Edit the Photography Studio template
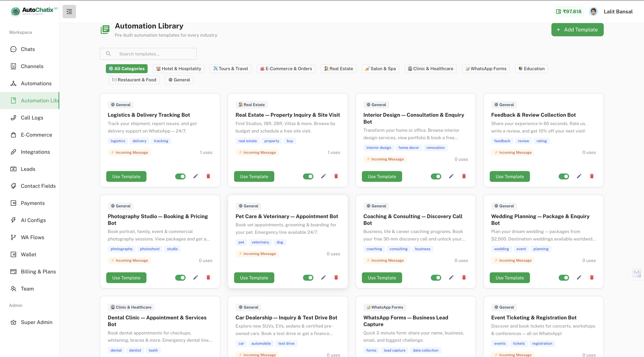 click(195, 277)
